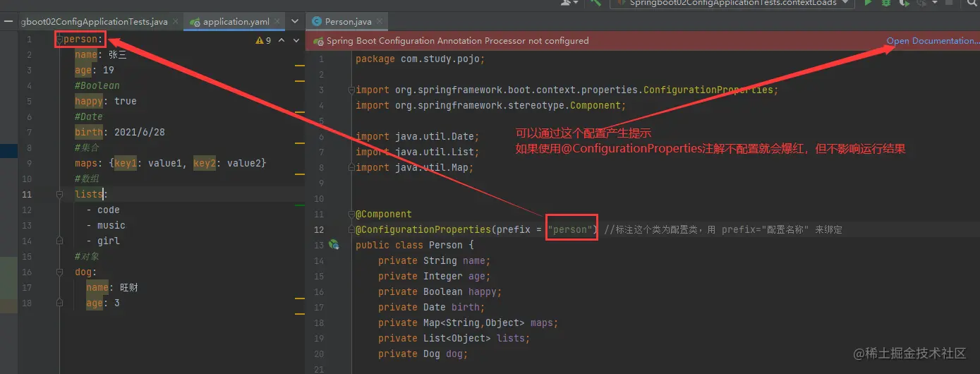980x374 pixels.
Task: Click the 'birth: 2021/6/28' line
Action: [120, 133]
